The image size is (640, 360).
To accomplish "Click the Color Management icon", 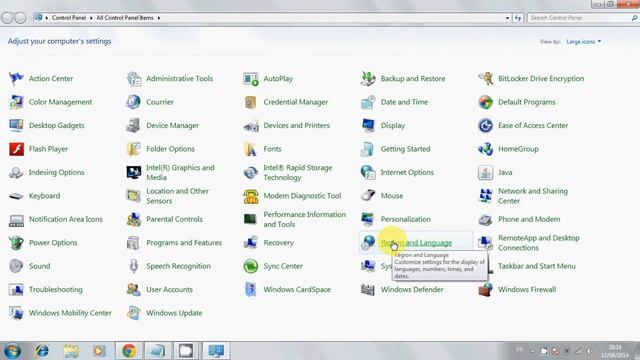I will pos(16,102).
